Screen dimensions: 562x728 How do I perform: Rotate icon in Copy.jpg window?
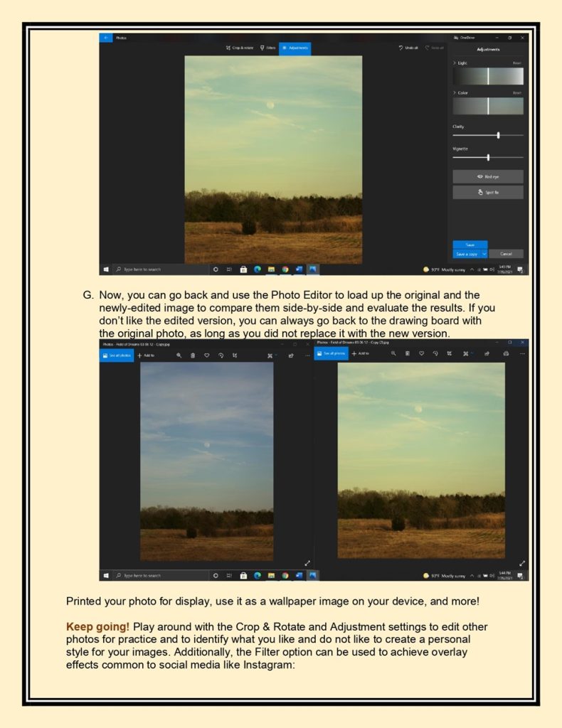(221, 355)
